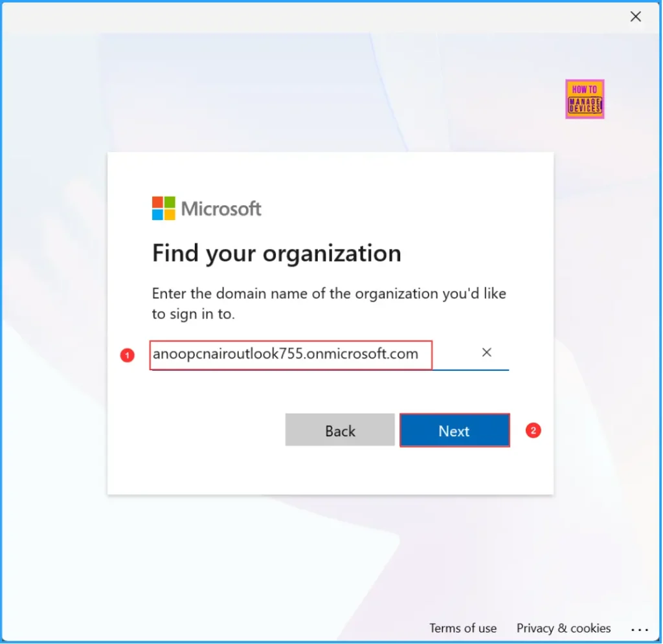Close the sign-in window
This screenshot has height=644, width=663.
(635, 17)
